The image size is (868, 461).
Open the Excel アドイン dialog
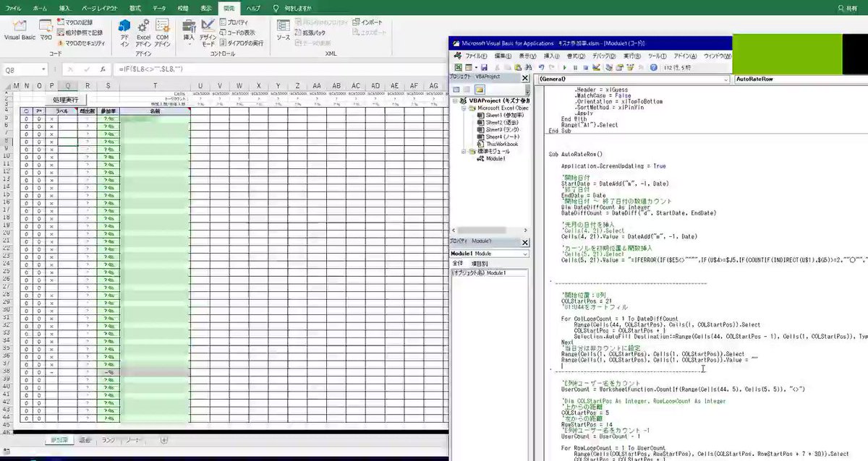tap(143, 33)
